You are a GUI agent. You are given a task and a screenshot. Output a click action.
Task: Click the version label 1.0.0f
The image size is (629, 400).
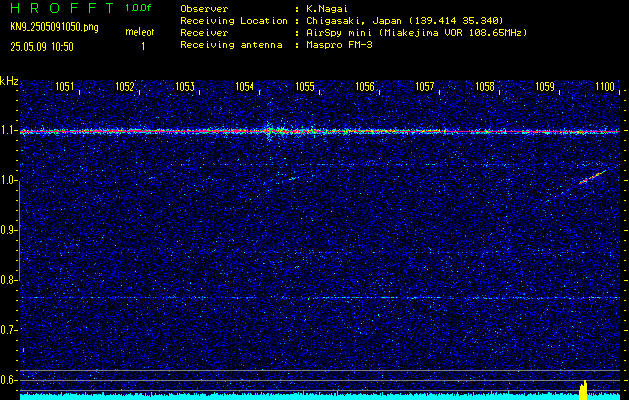click(138, 8)
